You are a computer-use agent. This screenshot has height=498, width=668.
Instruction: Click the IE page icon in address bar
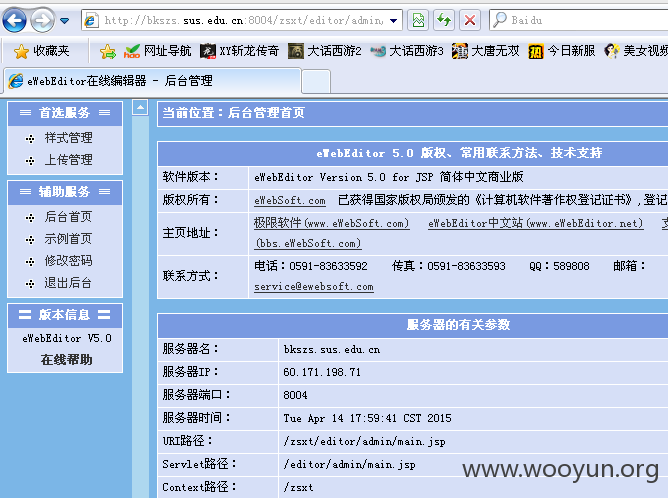pos(91,20)
